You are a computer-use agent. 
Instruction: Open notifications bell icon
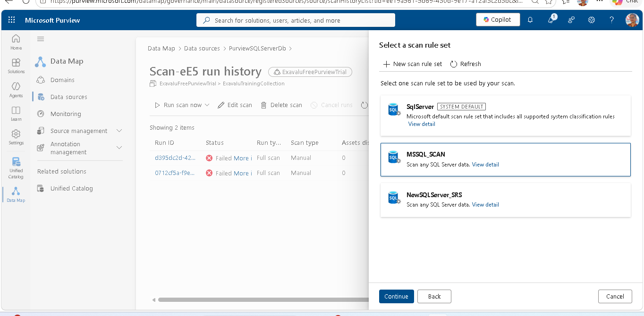pos(530,20)
